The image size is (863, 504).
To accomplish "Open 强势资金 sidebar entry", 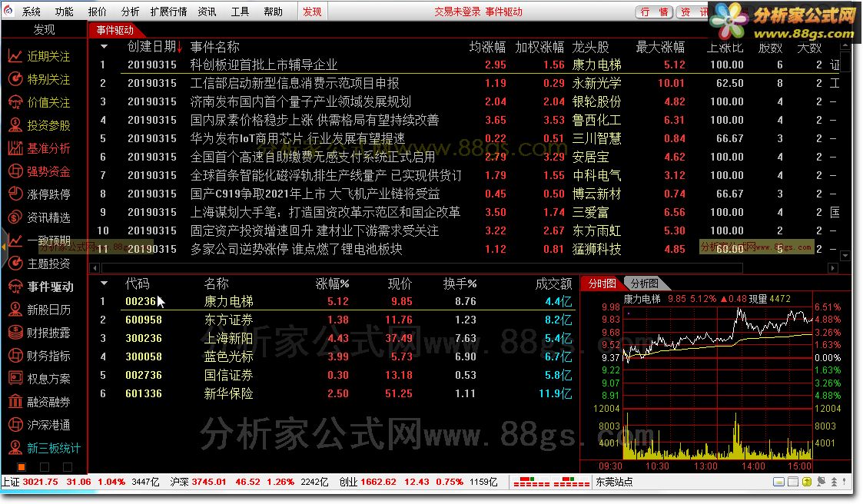I will click(39, 171).
